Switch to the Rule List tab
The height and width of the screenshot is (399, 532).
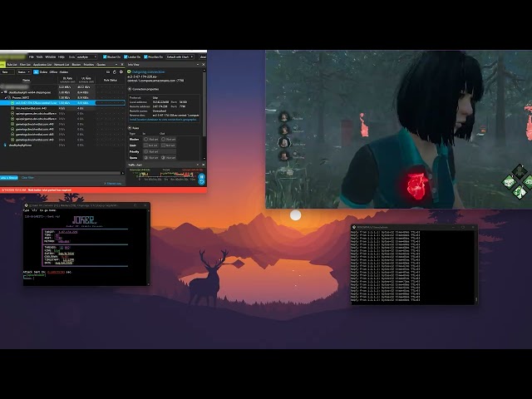pos(12,65)
